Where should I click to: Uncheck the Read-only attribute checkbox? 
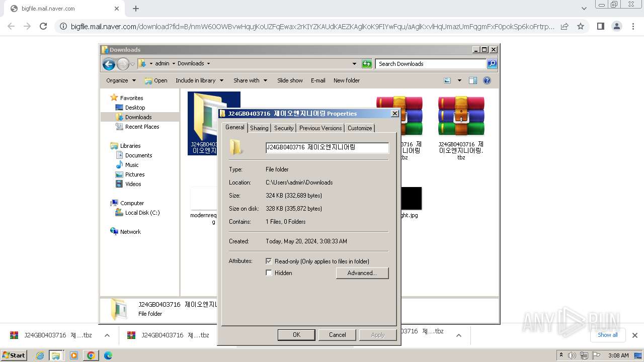(269, 261)
